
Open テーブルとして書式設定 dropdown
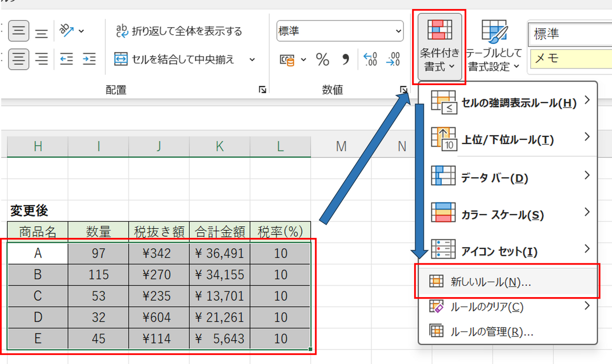click(x=493, y=46)
